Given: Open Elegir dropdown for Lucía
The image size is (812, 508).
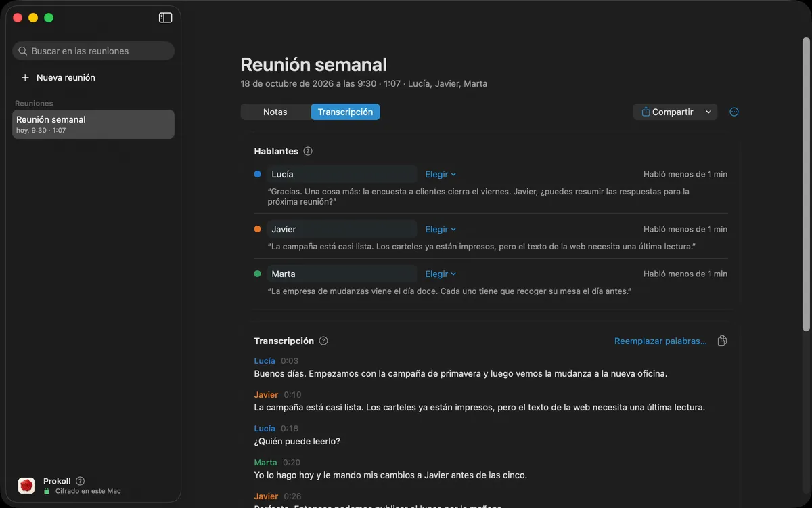Looking at the screenshot, I should coord(441,174).
